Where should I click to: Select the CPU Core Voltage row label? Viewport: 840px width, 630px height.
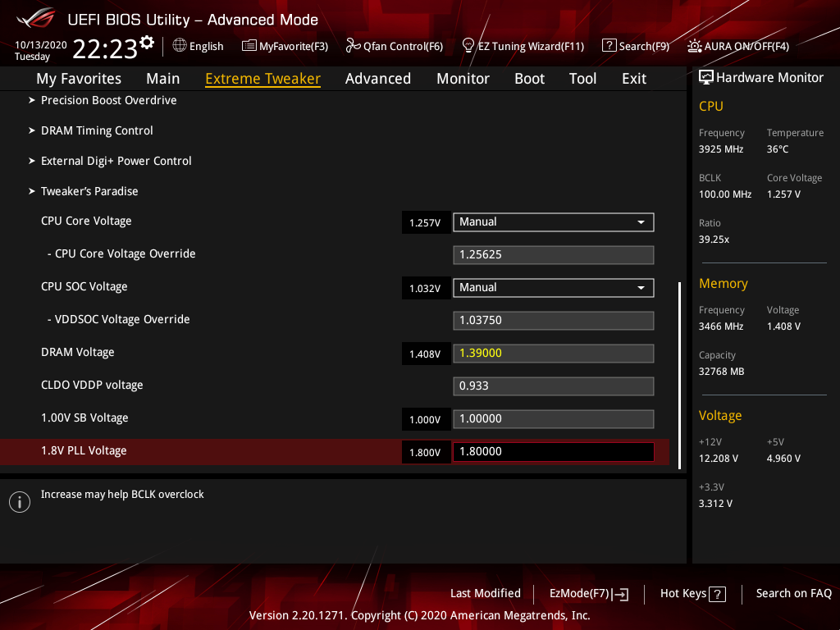click(86, 221)
